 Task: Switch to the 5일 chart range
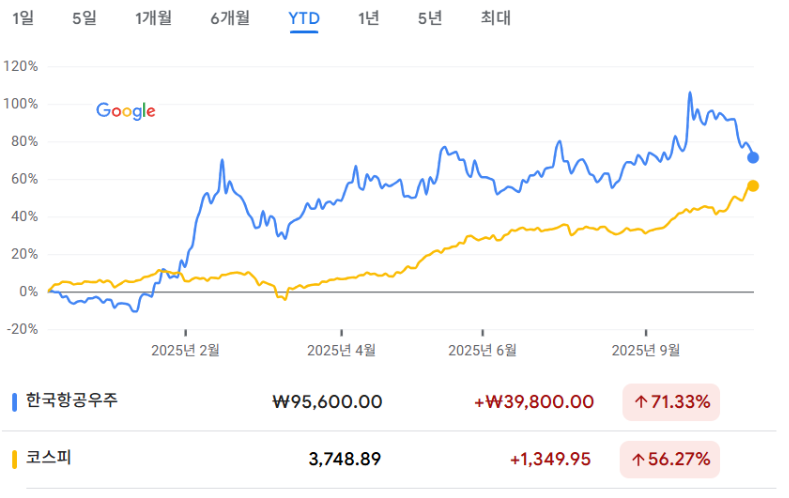pyautogui.click(x=84, y=18)
